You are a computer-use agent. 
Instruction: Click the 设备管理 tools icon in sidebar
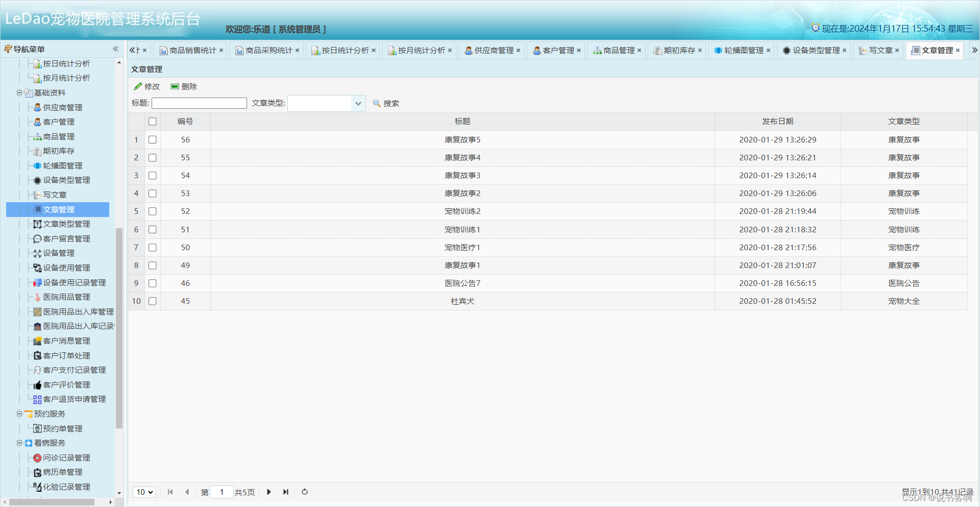37,253
